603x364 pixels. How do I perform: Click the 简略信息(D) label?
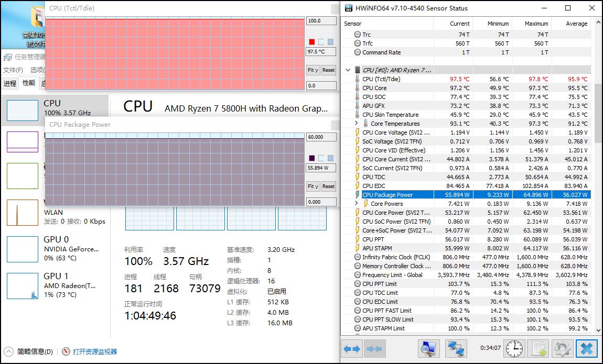click(x=35, y=351)
